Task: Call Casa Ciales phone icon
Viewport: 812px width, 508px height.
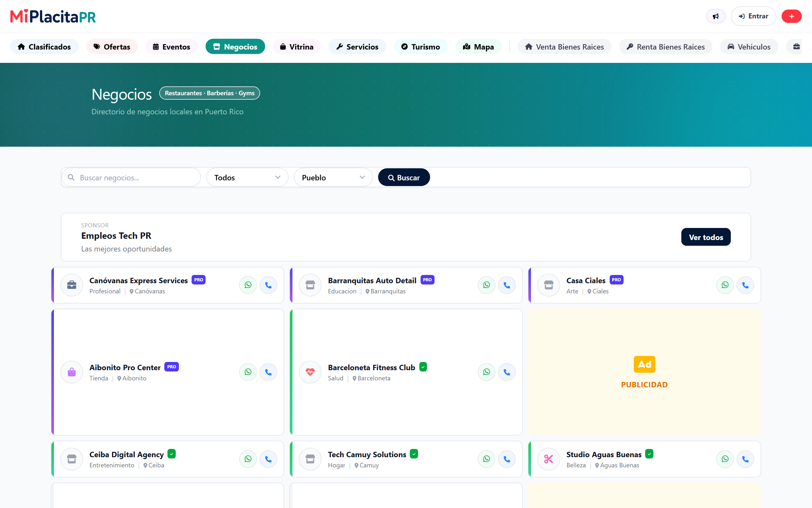Action: click(x=745, y=285)
